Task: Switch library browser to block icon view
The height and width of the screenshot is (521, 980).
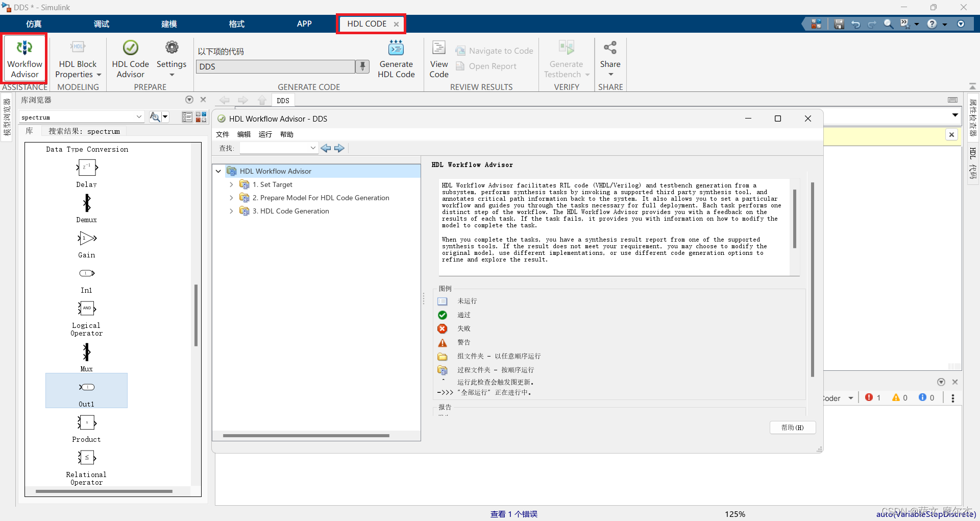Action: coord(201,117)
